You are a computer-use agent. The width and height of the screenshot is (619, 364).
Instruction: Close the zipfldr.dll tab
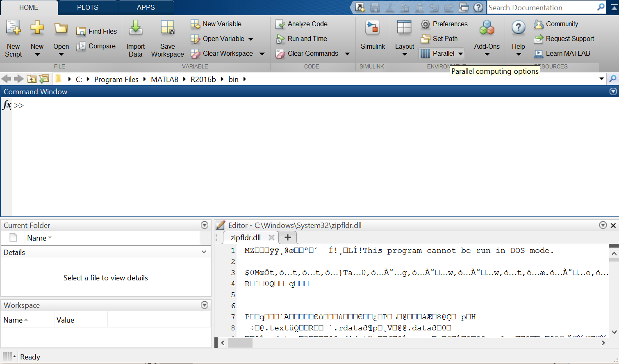(271, 237)
